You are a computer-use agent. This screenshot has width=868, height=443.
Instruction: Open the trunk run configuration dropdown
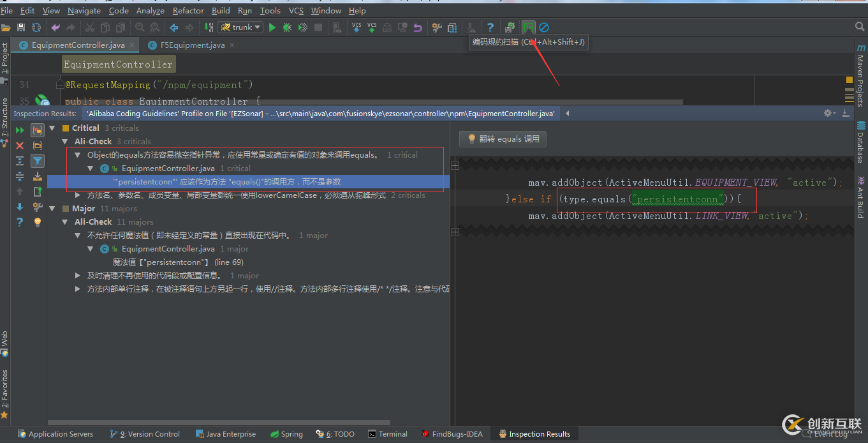[x=240, y=27]
